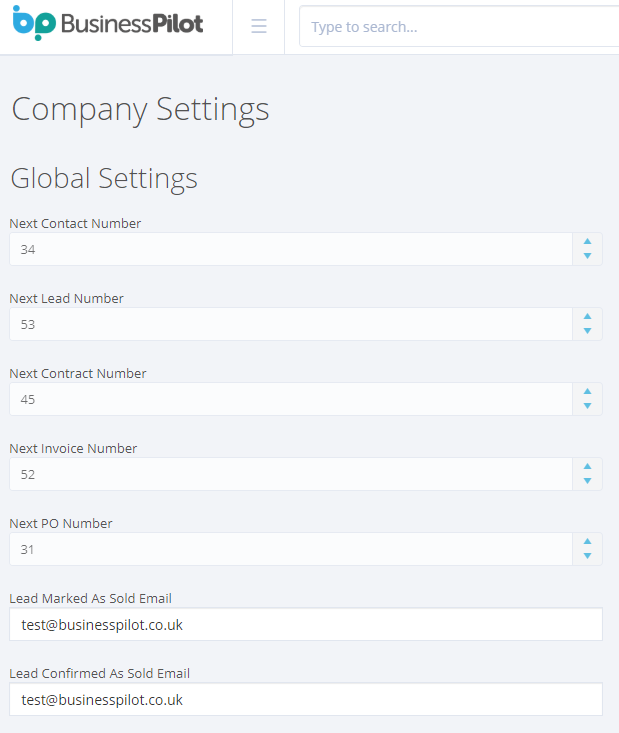Edit the Lead Marked As Sold Email field

click(306, 625)
